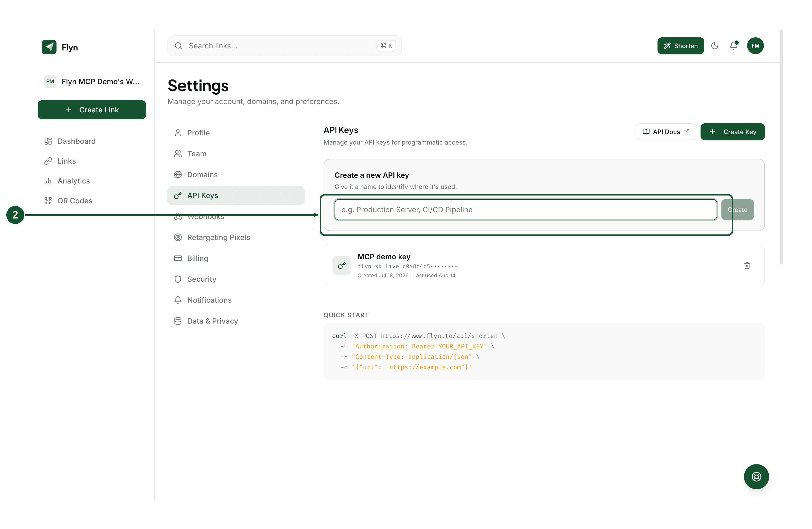This screenshot has width=812, height=529.
Task: Click the book icon in API Docs
Action: [646, 132]
